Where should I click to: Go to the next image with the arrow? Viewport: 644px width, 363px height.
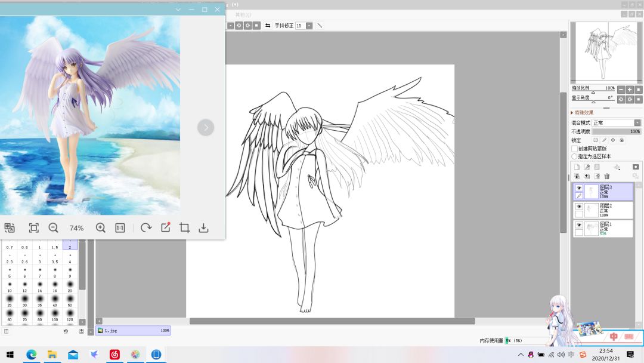[206, 127]
